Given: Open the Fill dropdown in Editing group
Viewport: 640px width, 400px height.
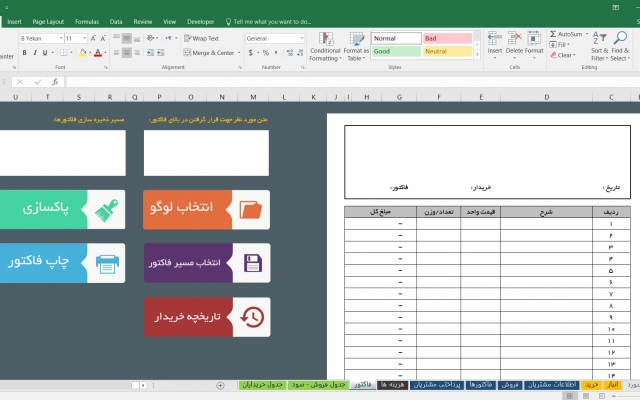Looking at the screenshot, I should click(x=560, y=44).
